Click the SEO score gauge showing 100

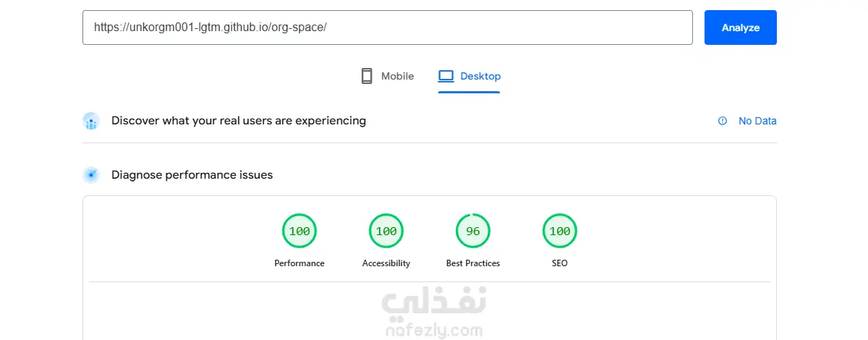point(560,231)
